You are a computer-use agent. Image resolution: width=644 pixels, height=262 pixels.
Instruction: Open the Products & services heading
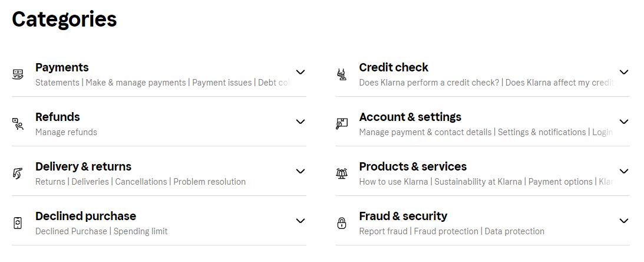[x=412, y=166]
